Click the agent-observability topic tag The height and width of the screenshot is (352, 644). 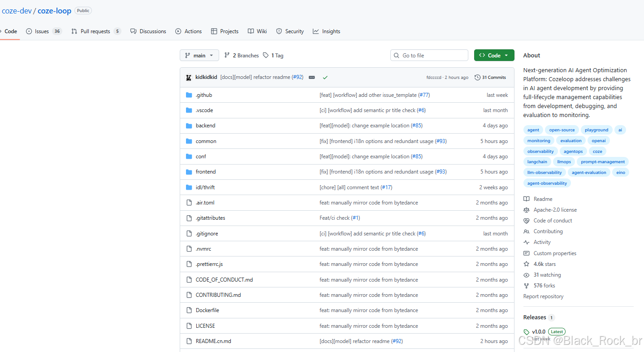[x=547, y=183]
